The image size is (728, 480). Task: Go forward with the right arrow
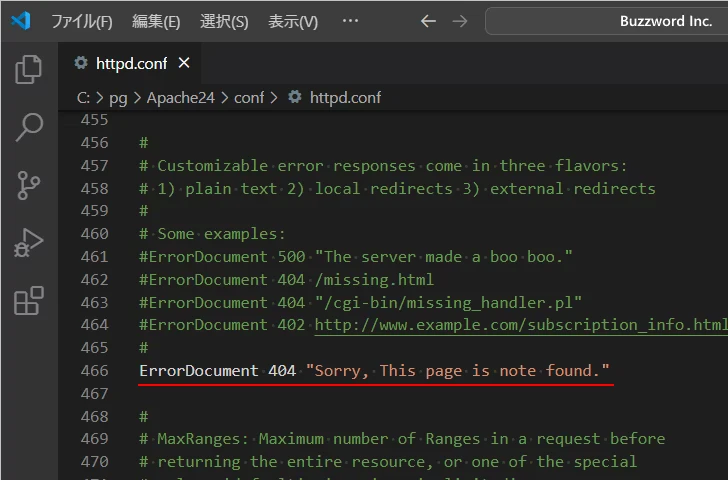[x=460, y=21]
